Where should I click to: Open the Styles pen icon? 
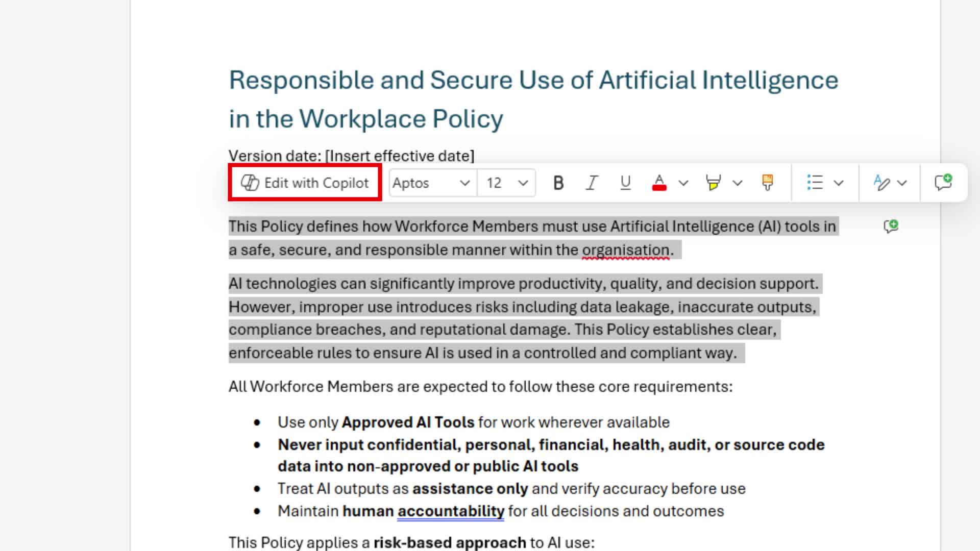pyautogui.click(x=881, y=183)
